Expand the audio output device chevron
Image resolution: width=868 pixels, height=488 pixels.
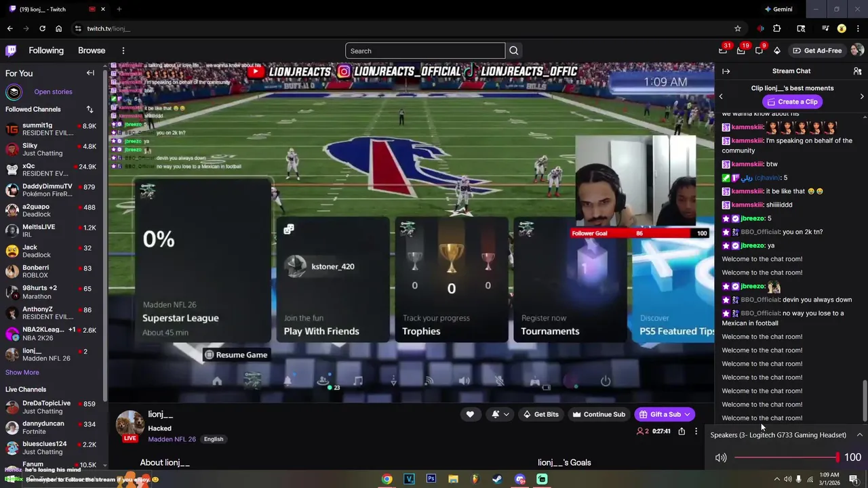(x=859, y=435)
